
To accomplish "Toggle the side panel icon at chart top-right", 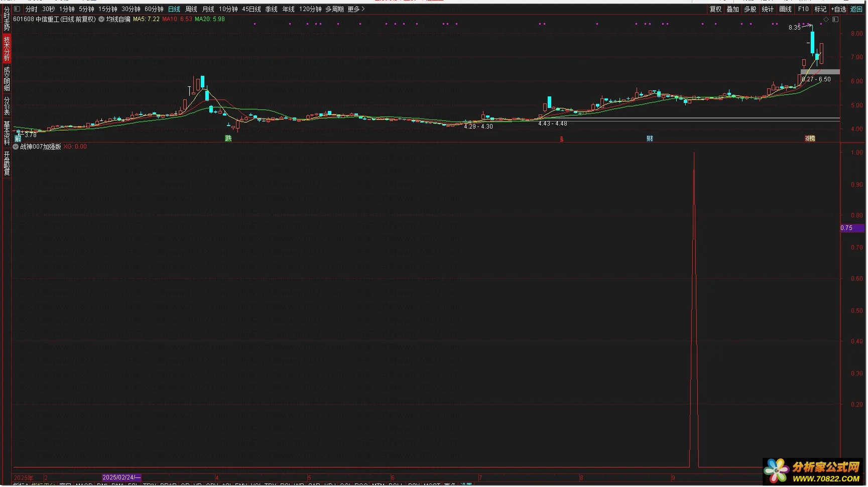I will [835, 19].
